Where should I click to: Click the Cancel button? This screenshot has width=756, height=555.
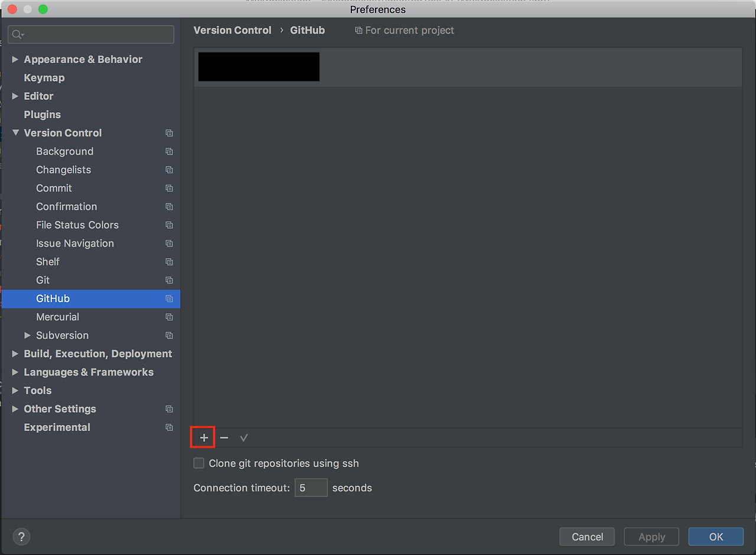587,537
